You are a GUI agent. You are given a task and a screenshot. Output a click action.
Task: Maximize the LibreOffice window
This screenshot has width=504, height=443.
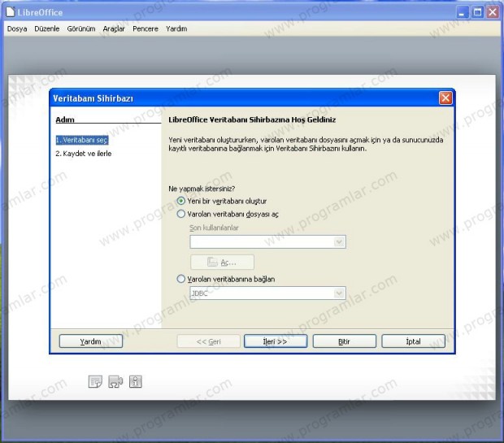pyautogui.click(x=477, y=12)
